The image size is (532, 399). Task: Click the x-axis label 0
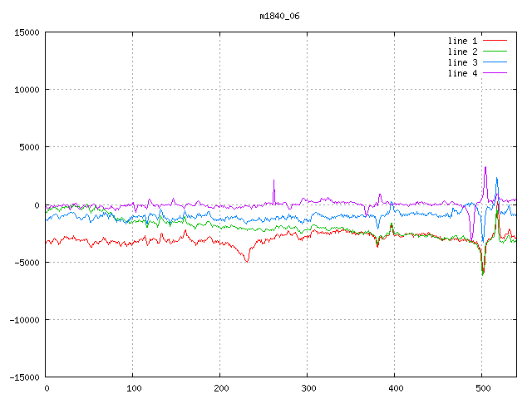tap(47, 388)
